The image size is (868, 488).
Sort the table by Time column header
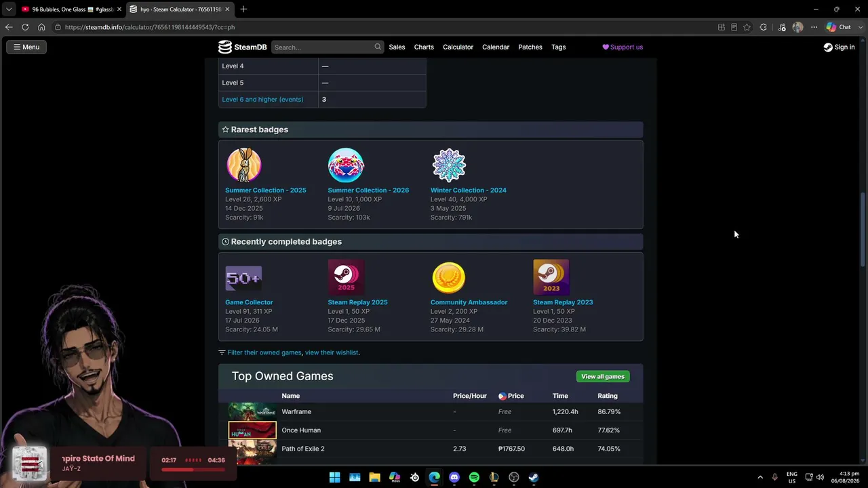pos(560,396)
